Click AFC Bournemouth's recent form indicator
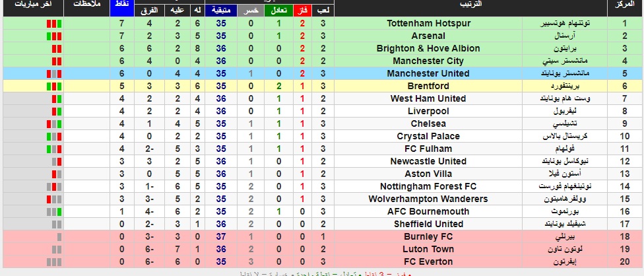Screen dimensions: 644x276 54,212
